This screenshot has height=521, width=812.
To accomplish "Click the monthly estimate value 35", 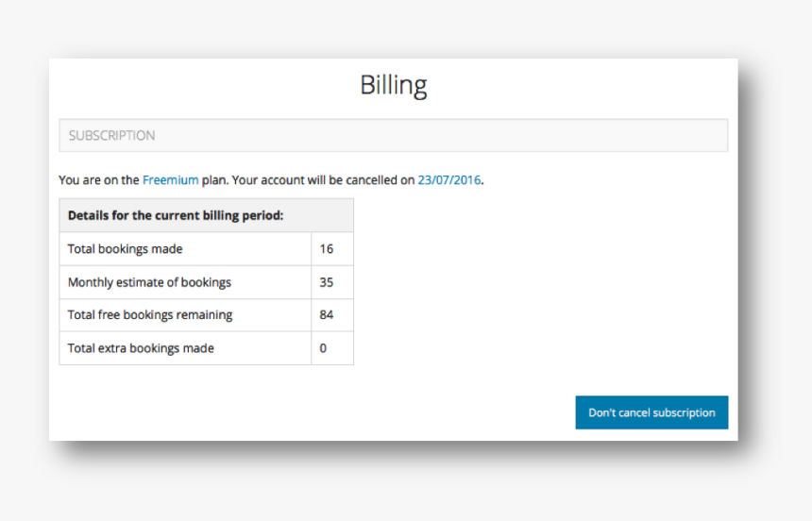I will (x=327, y=282).
